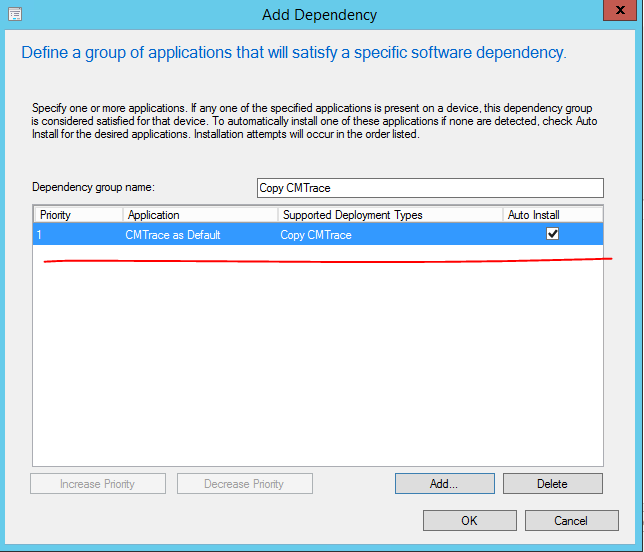
Task: Cancel the Add Dependency dialog
Action: [x=571, y=521]
